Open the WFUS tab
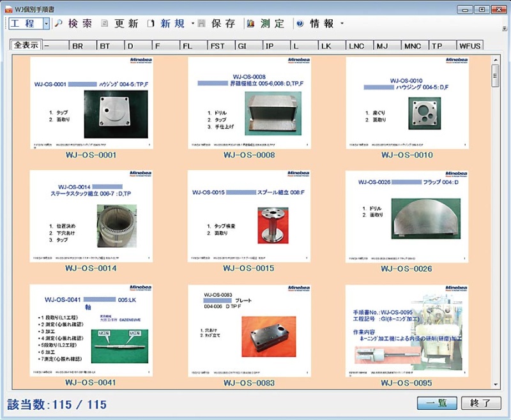This screenshot has height=420, width=511. point(469,46)
